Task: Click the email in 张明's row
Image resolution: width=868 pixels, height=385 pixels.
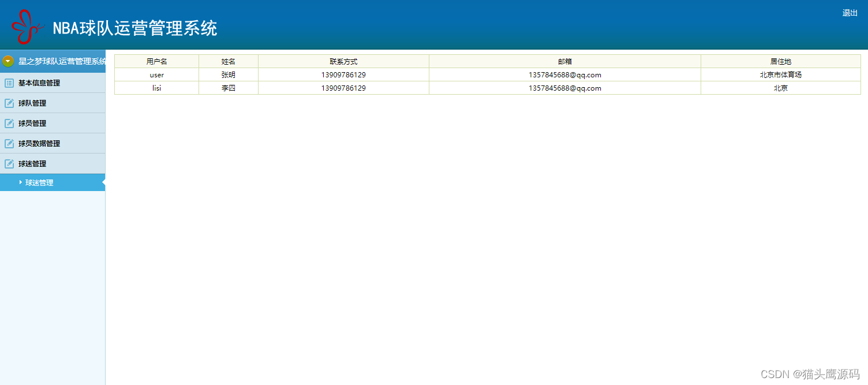Action: (565, 74)
